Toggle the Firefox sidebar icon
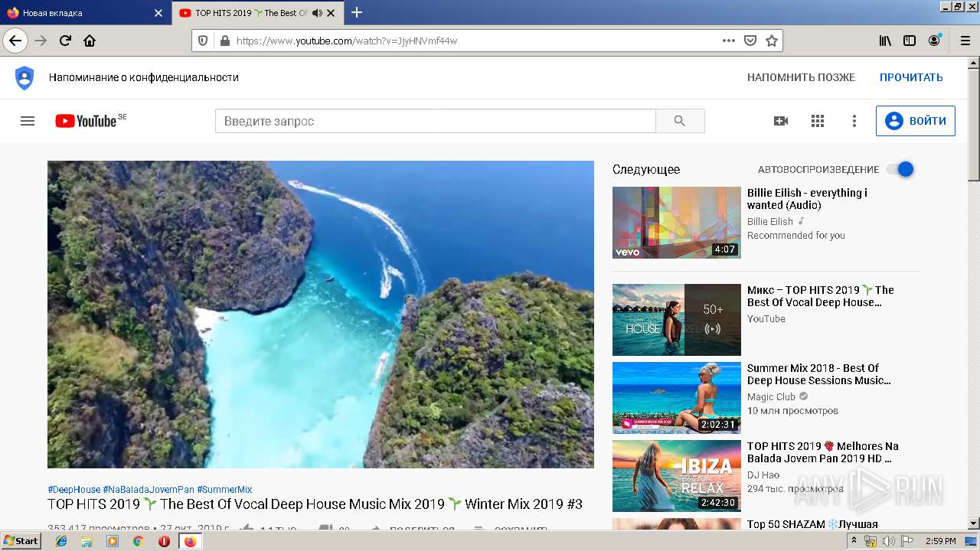980x551 pixels. tap(910, 41)
